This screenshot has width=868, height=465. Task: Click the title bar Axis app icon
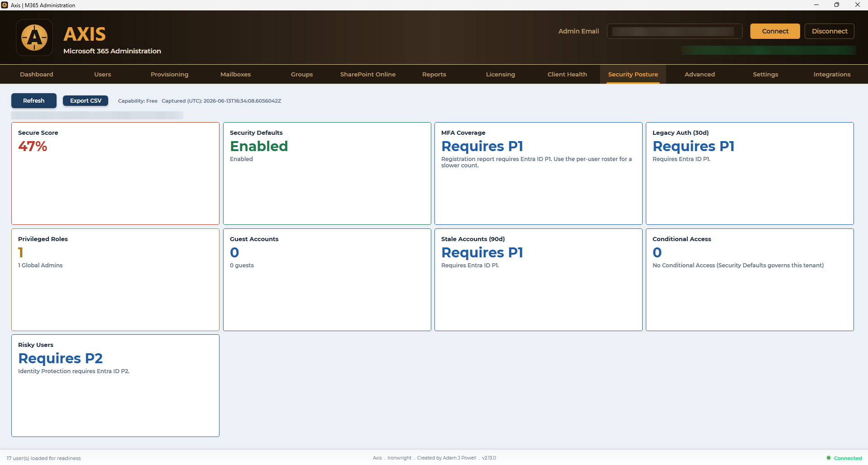(5, 5)
